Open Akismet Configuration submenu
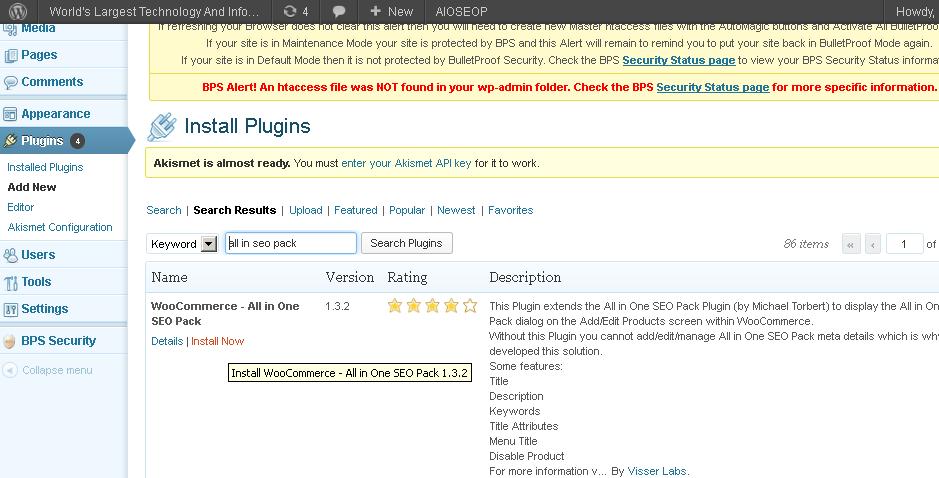 pyautogui.click(x=60, y=227)
